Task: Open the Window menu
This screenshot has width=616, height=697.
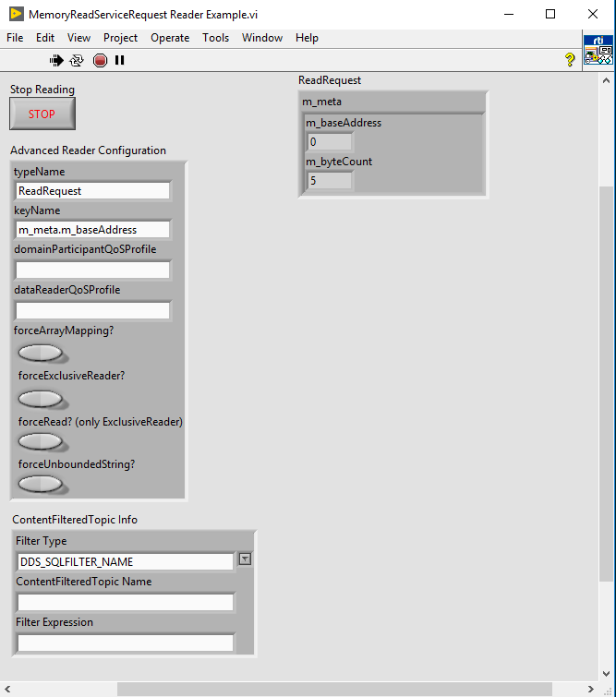Action: pyautogui.click(x=262, y=38)
